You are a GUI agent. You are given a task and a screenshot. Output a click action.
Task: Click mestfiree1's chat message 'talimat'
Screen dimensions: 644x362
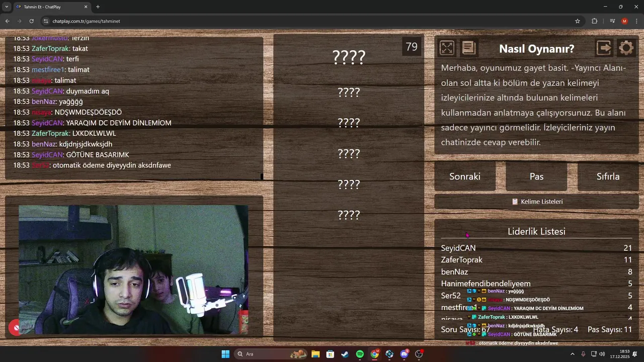point(78,70)
